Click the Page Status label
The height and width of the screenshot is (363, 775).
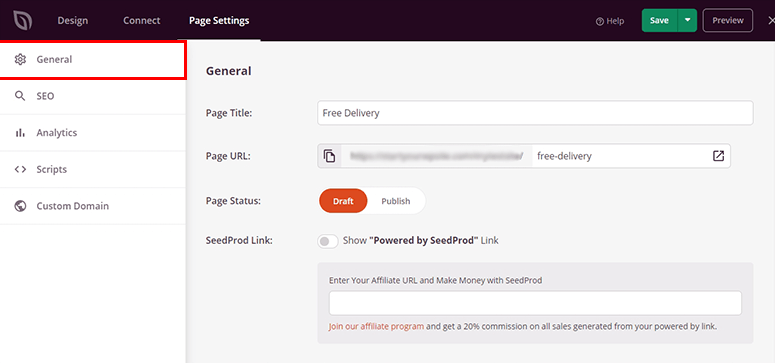click(233, 201)
